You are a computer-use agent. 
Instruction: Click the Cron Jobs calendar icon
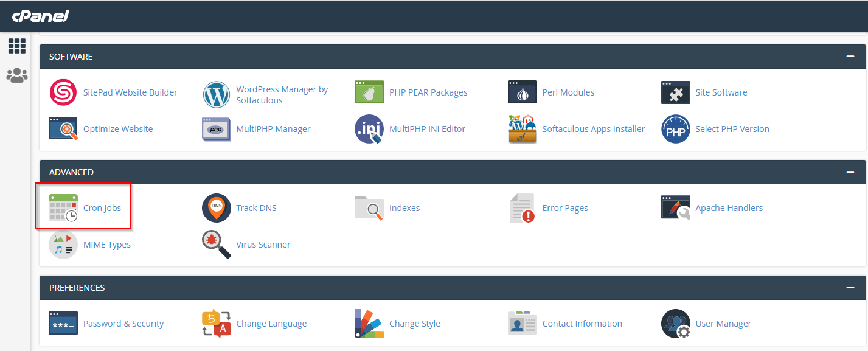(63, 208)
